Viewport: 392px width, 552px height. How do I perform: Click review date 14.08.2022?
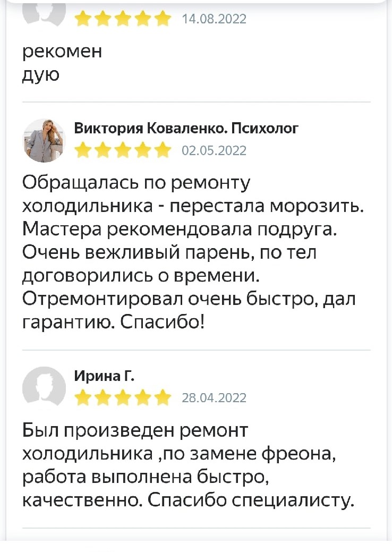(214, 20)
